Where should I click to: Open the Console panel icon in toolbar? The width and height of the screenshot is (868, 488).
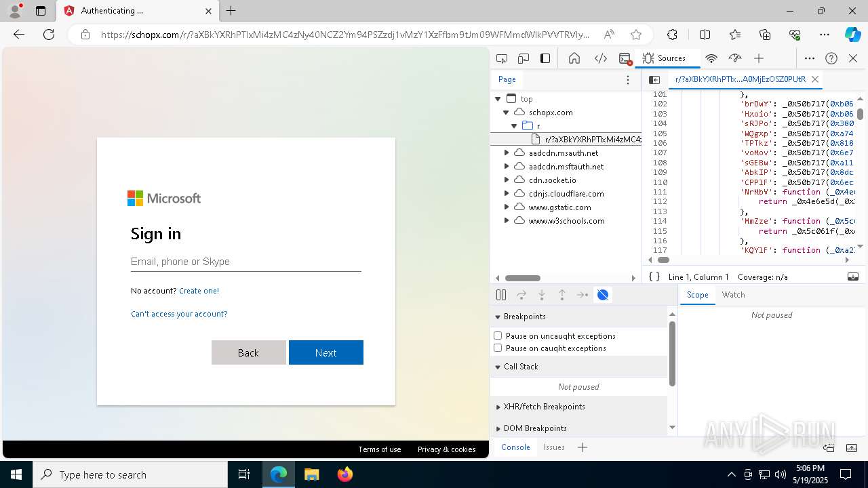coord(625,58)
